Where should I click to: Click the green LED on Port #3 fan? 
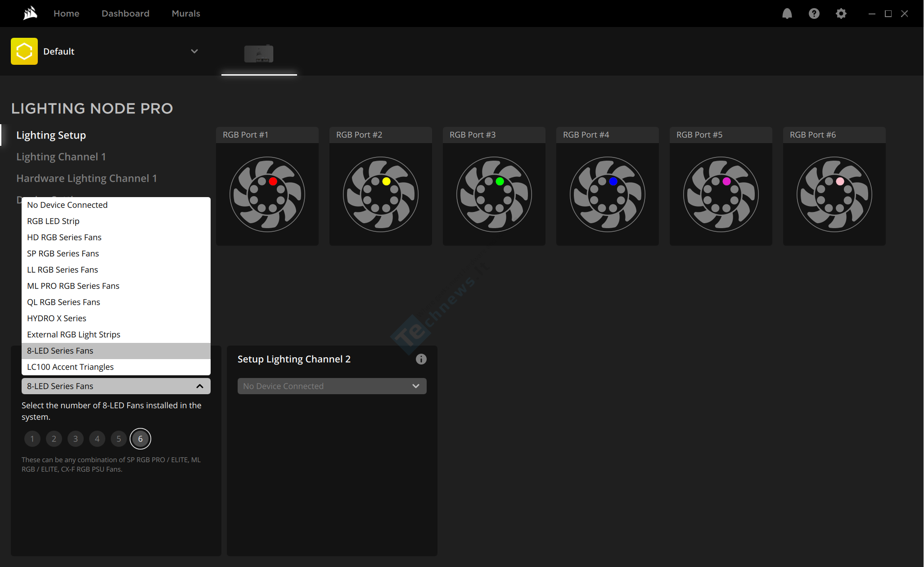[x=500, y=181]
